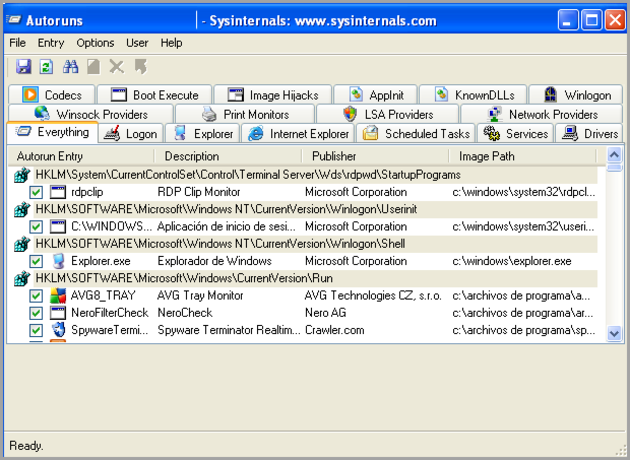Select the CurrentVersion\Run registry key row
The width and height of the screenshot is (630, 460).
pos(315,278)
